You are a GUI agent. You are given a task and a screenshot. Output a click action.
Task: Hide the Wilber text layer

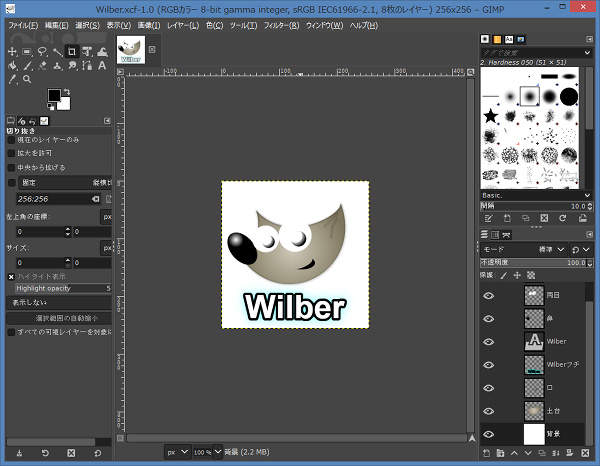[x=489, y=341]
